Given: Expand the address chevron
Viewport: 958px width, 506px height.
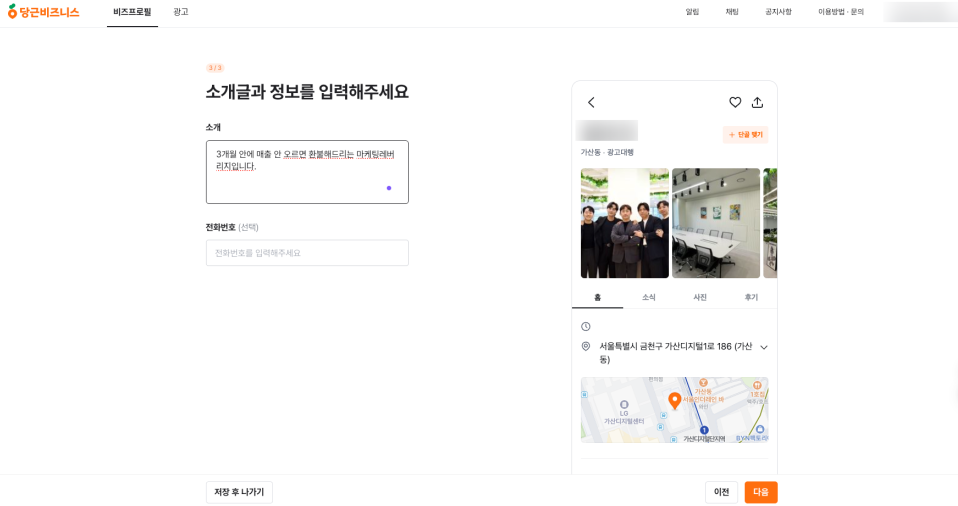Looking at the screenshot, I should 764,347.
